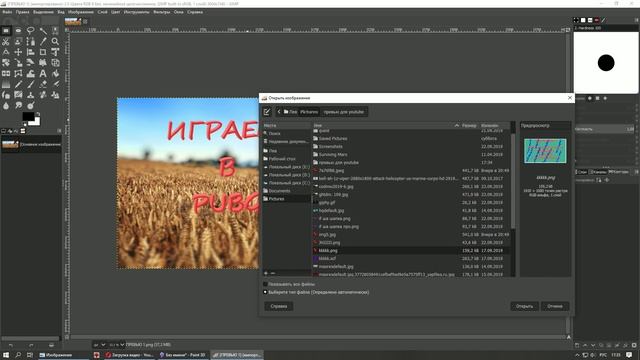Select the Ellipse Select tool
640x360 pixels.
(x=18, y=31)
